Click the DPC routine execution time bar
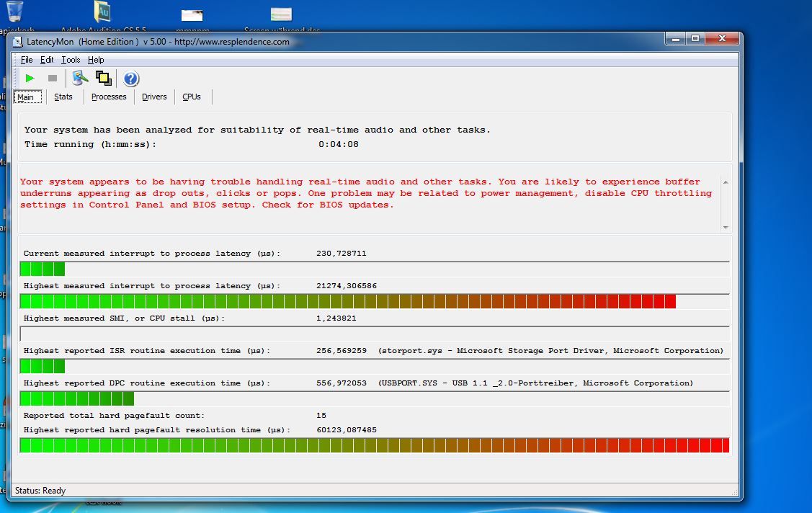The width and height of the screenshot is (812, 513). click(375, 398)
